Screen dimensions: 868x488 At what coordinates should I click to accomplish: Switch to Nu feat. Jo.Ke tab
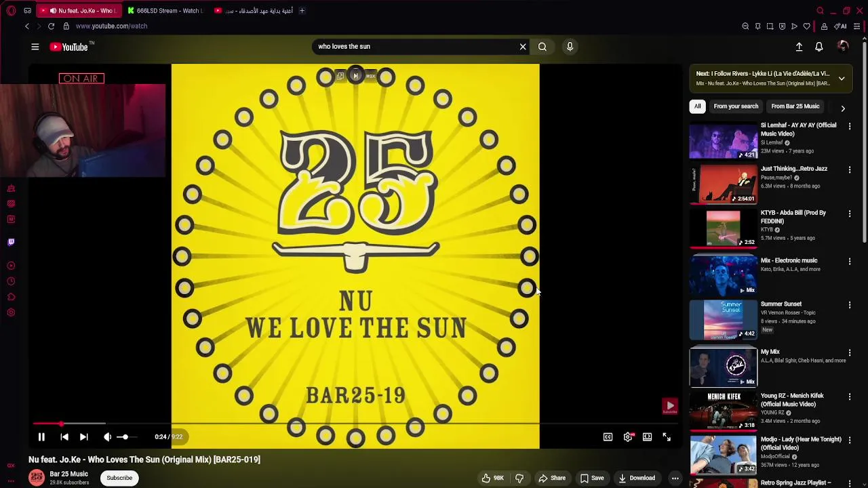tap(80, 11)
